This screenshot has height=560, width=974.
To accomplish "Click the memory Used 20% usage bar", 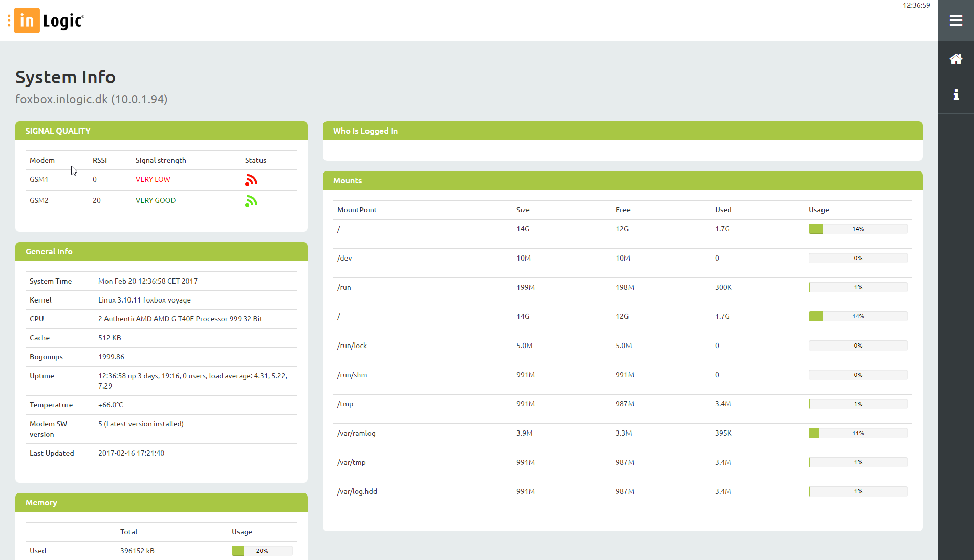I will pyautogui.click(x=262, y=551).
